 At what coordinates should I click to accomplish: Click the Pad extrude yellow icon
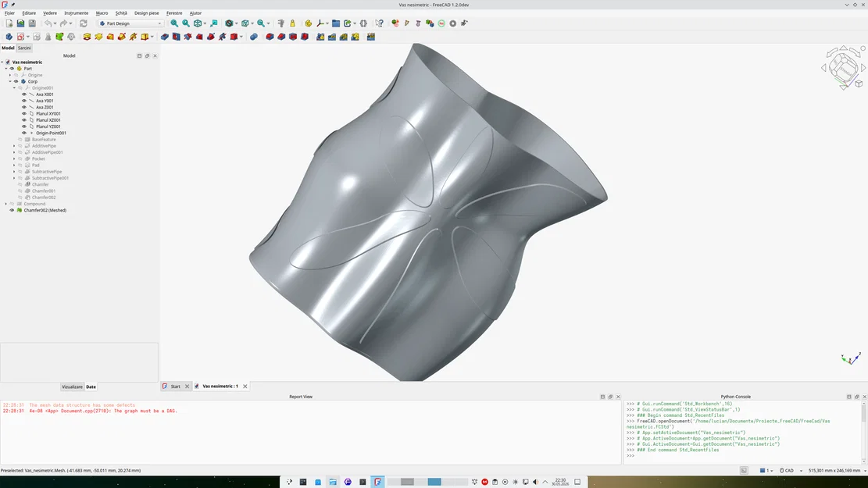(87, 37)
